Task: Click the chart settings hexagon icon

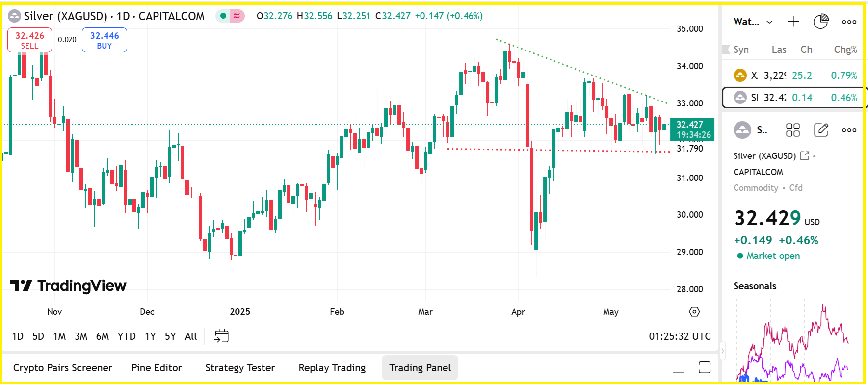Action: coord(694,312)
